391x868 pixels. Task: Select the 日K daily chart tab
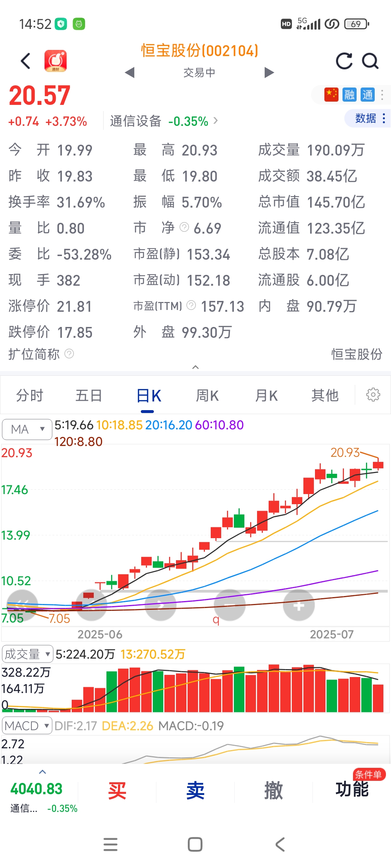(148, 395)
